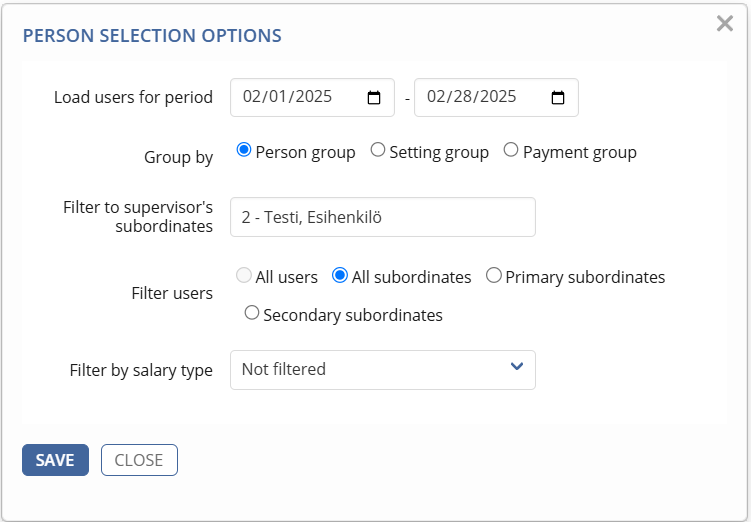Image resolution: width=751 pixels, height=522 pixels.
Task: Click the supervisor field showing Testi, Esihenkilö
Action: coord(383,217)
